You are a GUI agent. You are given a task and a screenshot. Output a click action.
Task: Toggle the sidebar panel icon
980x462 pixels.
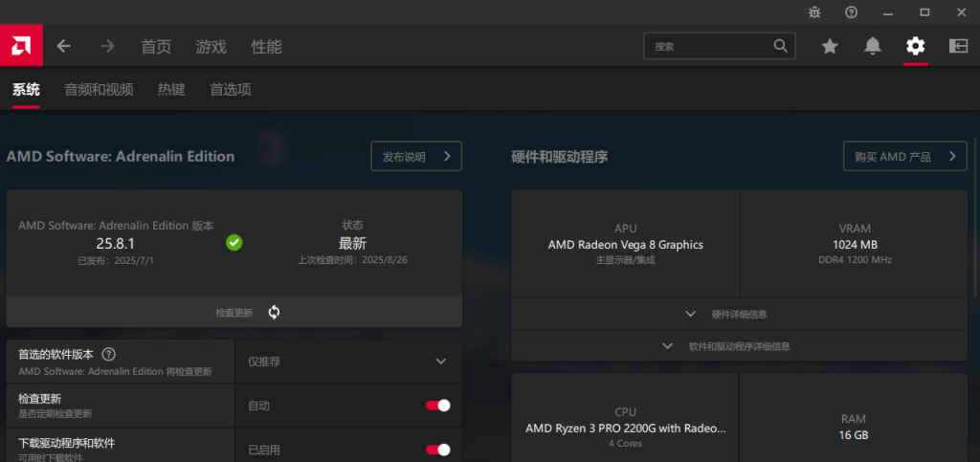click(958, 46)
